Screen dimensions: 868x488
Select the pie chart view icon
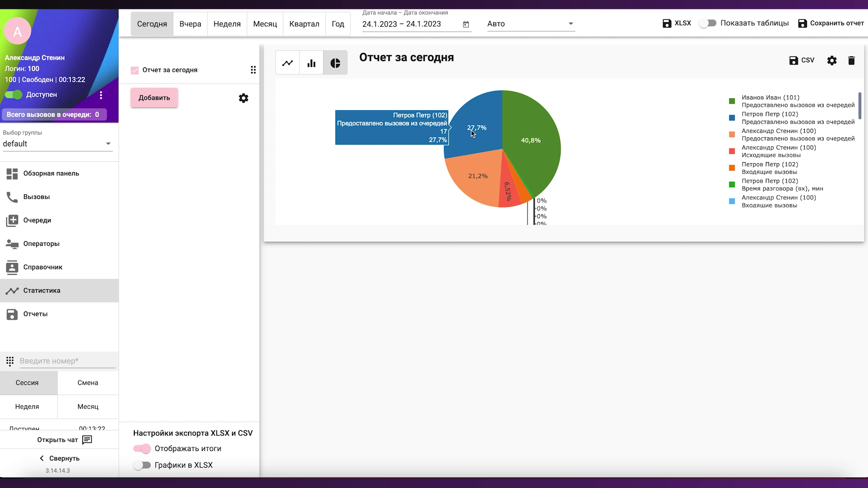[335, 63]
